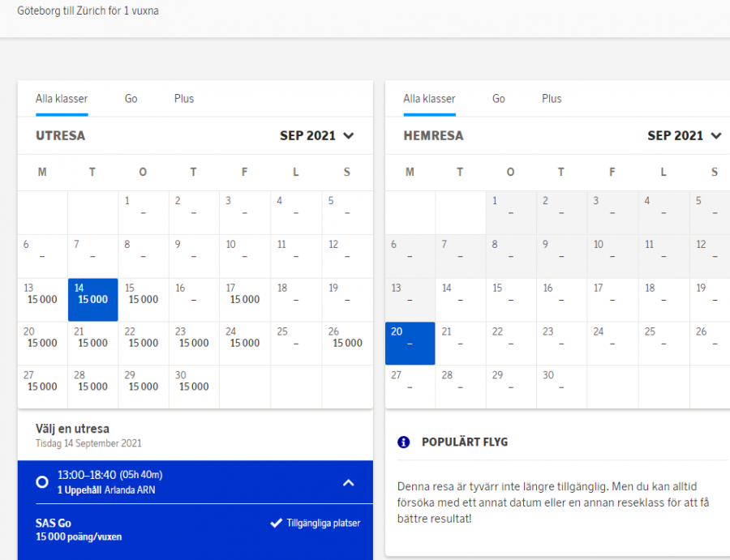This screenshot has width=730, height=560.
Task: Click the checkmark next to Tillgängliga platser
Action: (276, 524)
